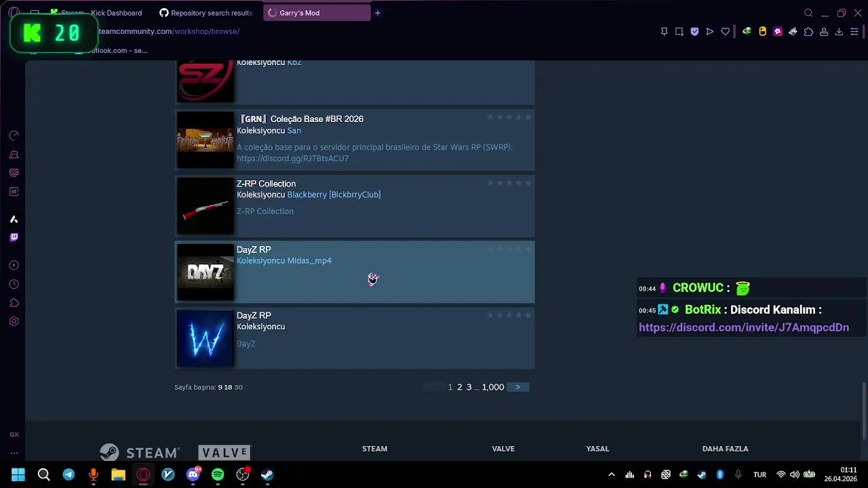Open creator San profile link
Screen dimensions: 868x488
(294, 130)
